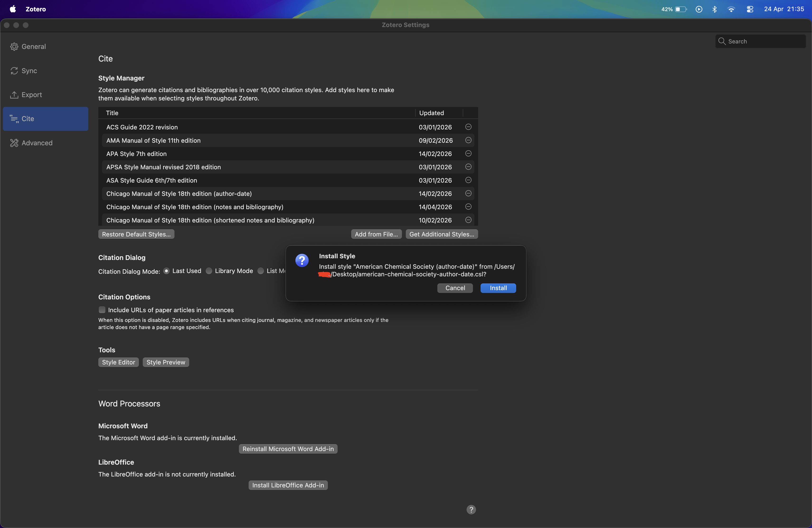Select the Last Used citation dialog mode
This screenshot has width=812, height=528.
pyautogui.click(x=166, y=271)
